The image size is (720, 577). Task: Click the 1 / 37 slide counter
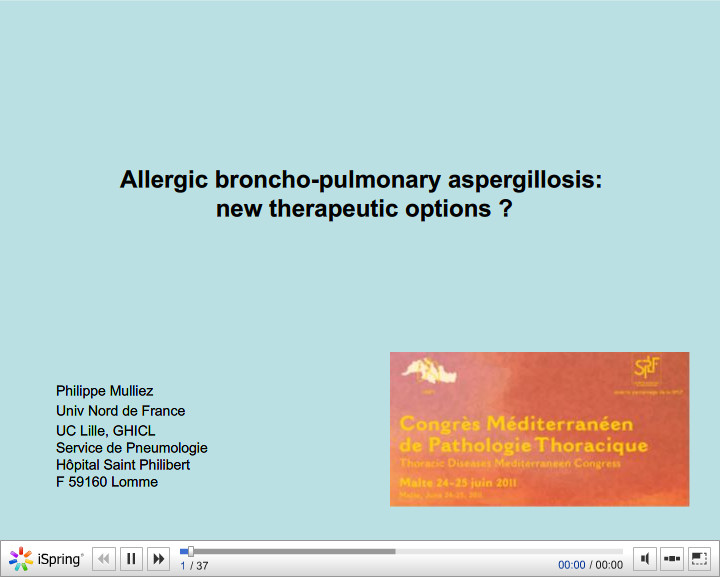coord(194,566)
